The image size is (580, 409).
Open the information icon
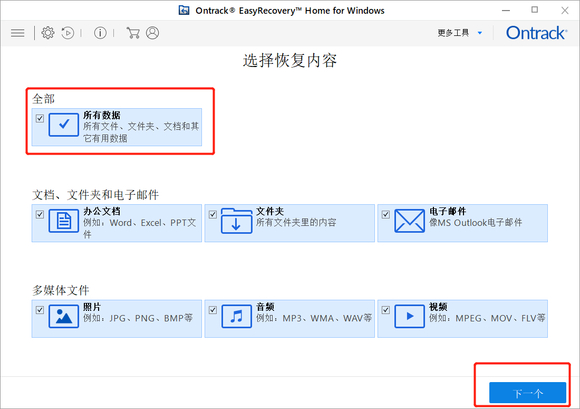click(100, 33)
